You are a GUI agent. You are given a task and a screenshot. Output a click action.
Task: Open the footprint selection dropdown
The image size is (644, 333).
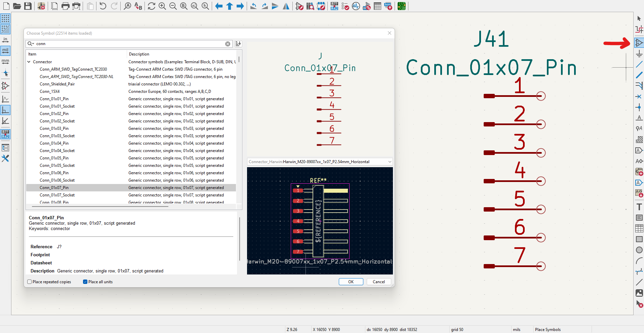click(390, 162)
